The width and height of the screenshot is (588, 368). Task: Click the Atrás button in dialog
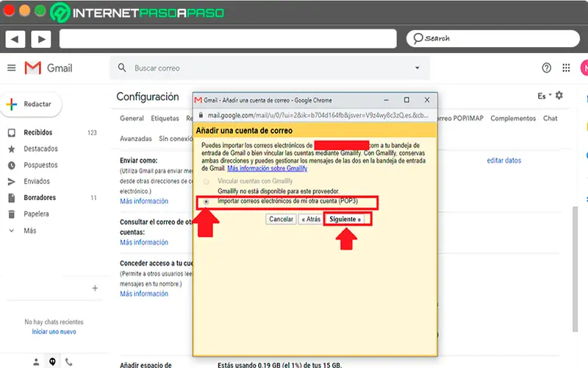pos(311,219)
